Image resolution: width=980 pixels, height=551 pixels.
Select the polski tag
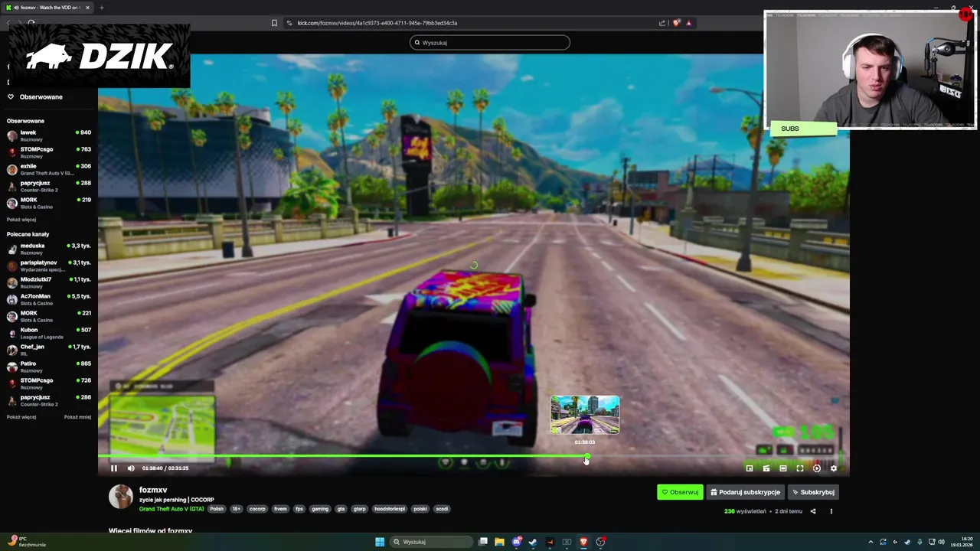[x=420, y=509]
